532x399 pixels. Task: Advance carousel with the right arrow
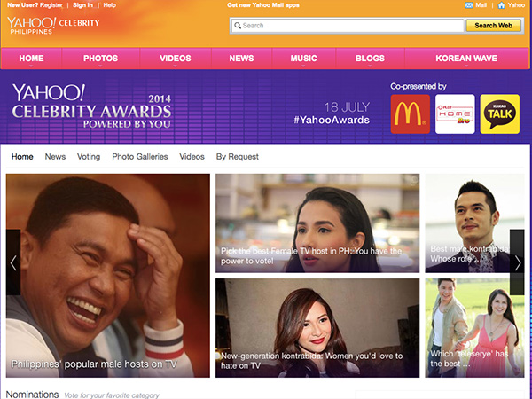click(517, 262)
